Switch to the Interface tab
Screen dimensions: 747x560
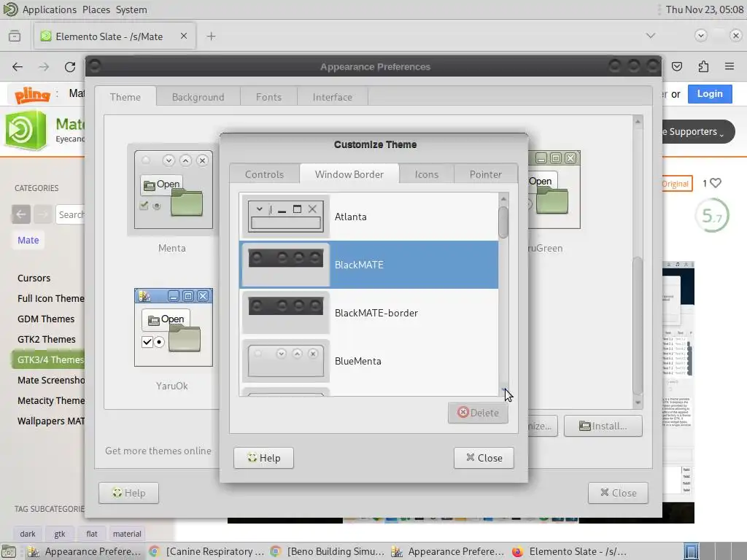pyautogui.click(x=333, y=97)
